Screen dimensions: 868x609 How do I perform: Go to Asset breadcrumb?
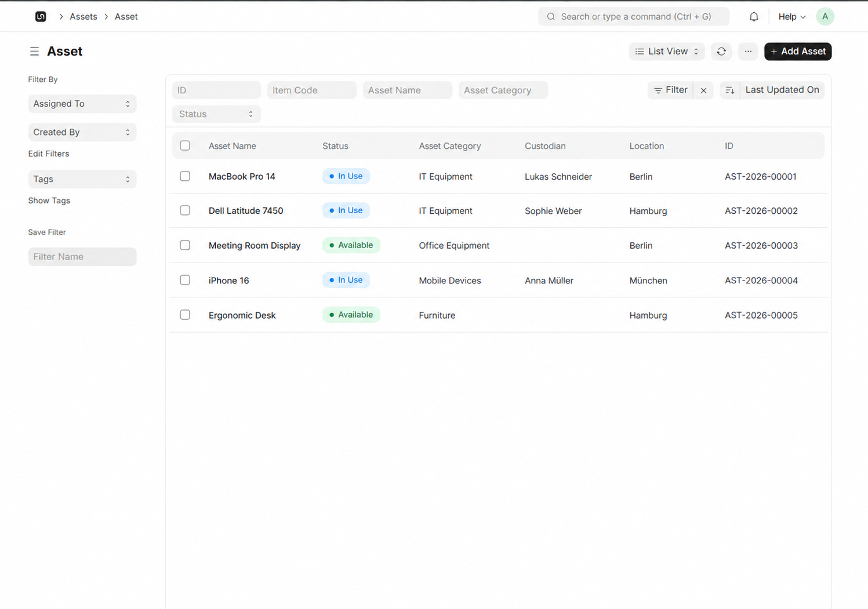click(x=126, y=16)
